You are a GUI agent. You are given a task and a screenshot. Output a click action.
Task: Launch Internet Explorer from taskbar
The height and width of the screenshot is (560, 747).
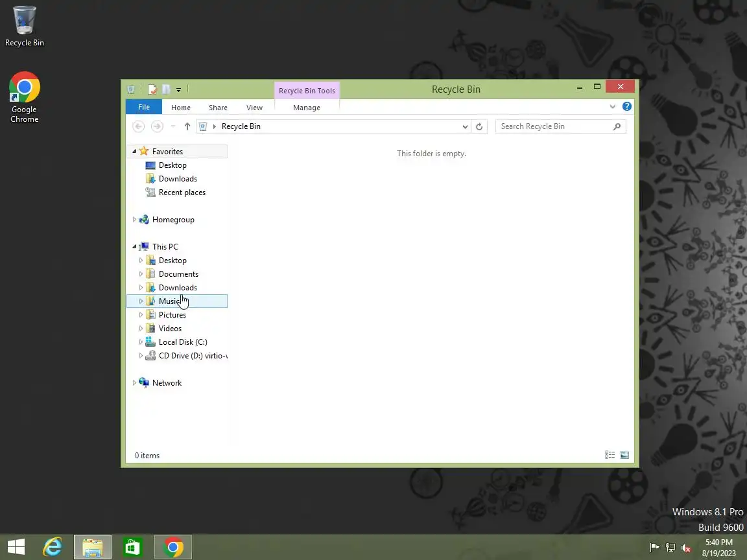point(53,548)
